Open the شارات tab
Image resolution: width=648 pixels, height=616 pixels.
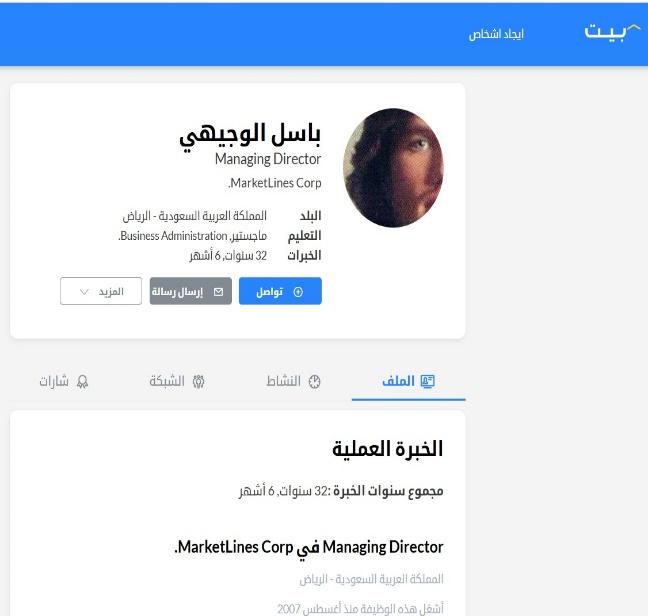coord(64,381)
